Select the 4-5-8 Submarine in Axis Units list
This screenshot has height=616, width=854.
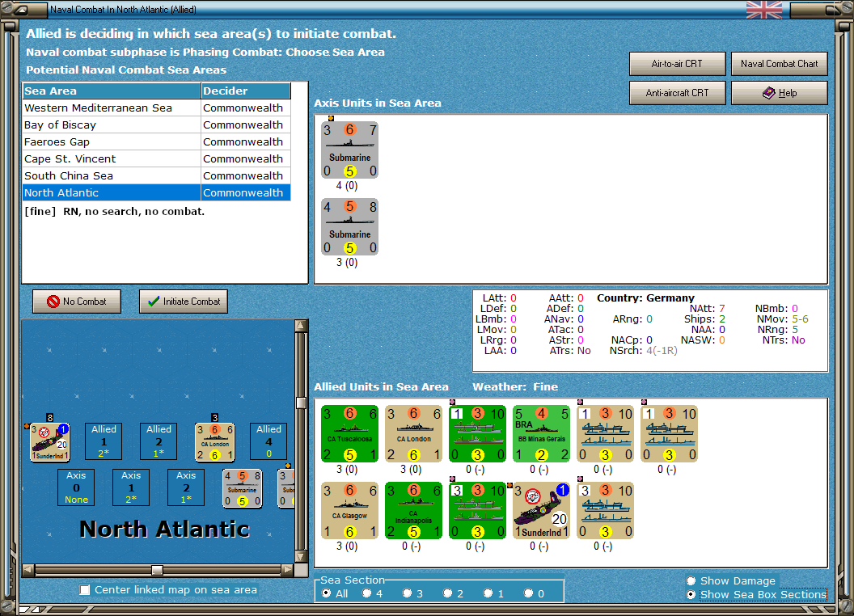[349, 227]
